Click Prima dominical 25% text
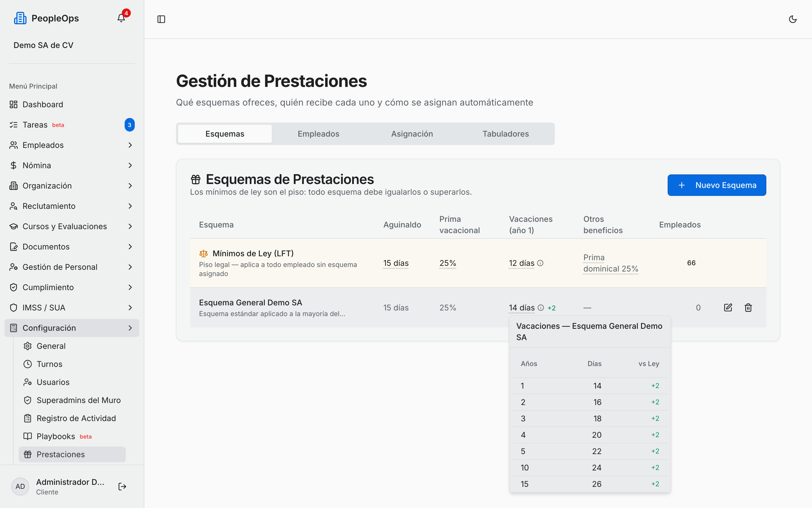Viewport: 812px width, 508px height. point(611,263)
